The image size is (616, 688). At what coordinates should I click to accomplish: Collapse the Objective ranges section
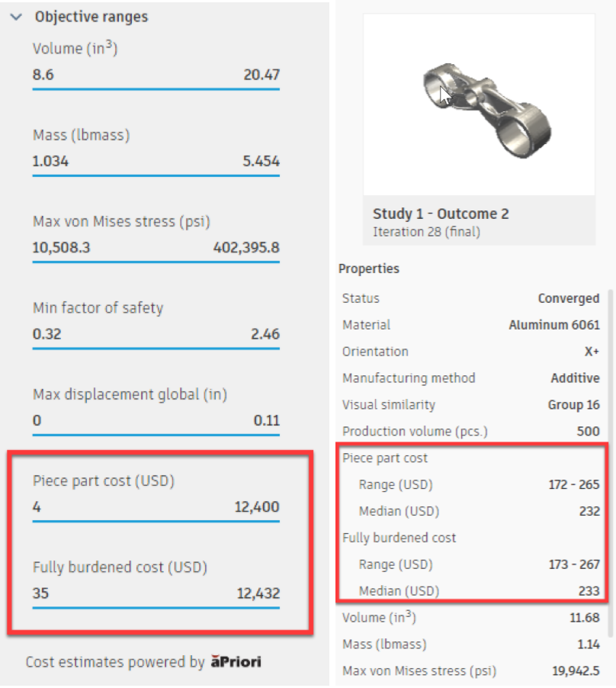coord(16,17)
